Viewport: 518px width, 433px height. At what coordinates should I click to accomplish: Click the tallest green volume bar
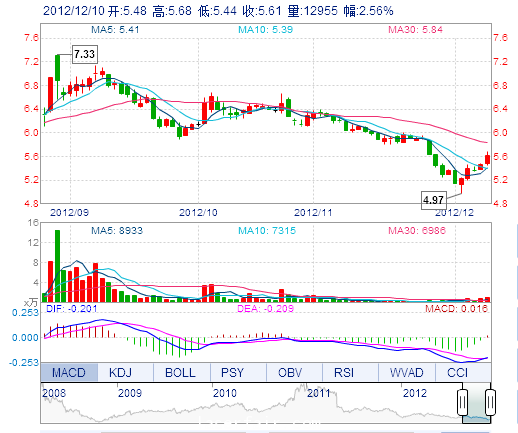click(x=57, y=266)
